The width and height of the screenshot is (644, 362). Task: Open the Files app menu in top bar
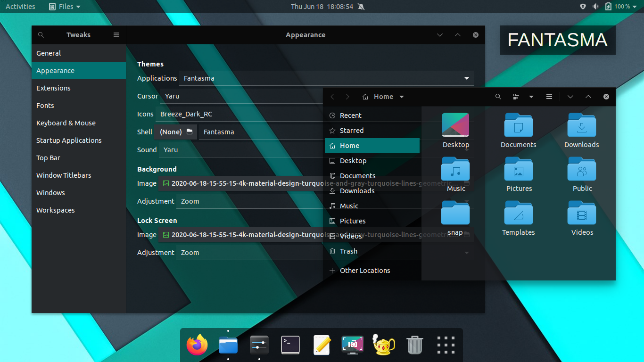point(65,7)
